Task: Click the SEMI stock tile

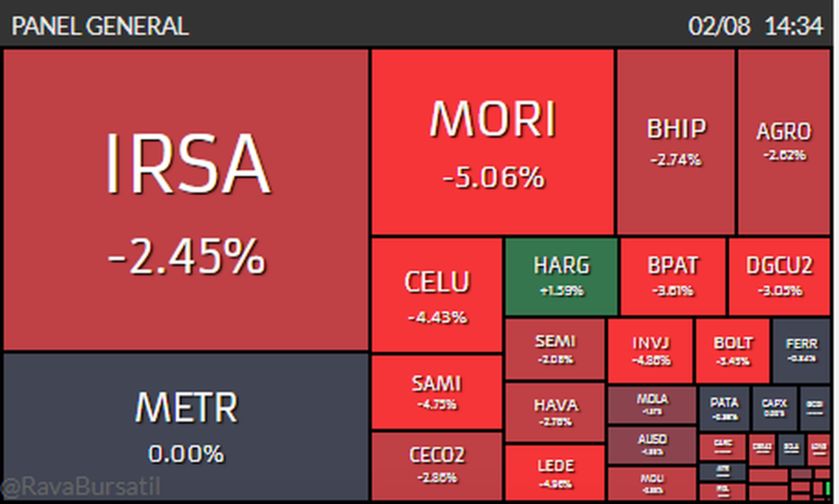Action: pyautogui.click(x=554, y=350)
